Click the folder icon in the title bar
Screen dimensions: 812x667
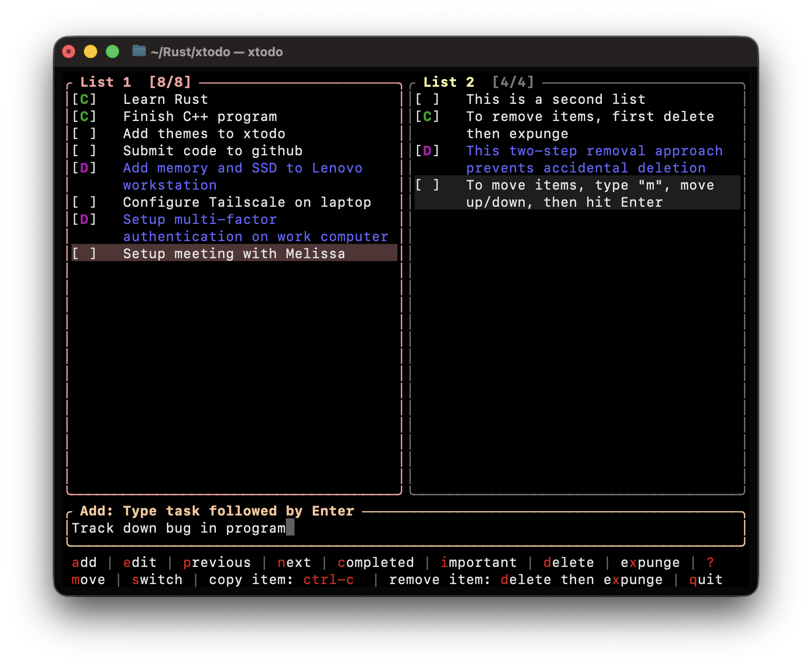(139, 51)
